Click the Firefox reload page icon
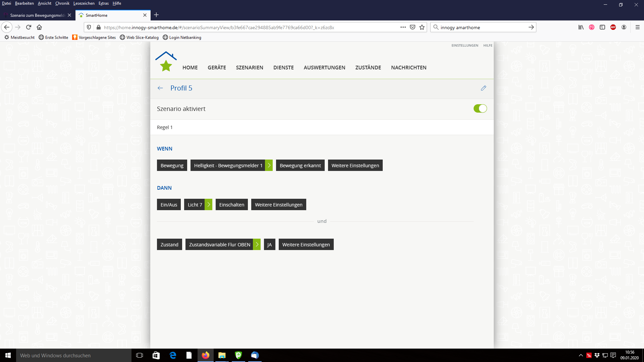 tap(29, 27)
